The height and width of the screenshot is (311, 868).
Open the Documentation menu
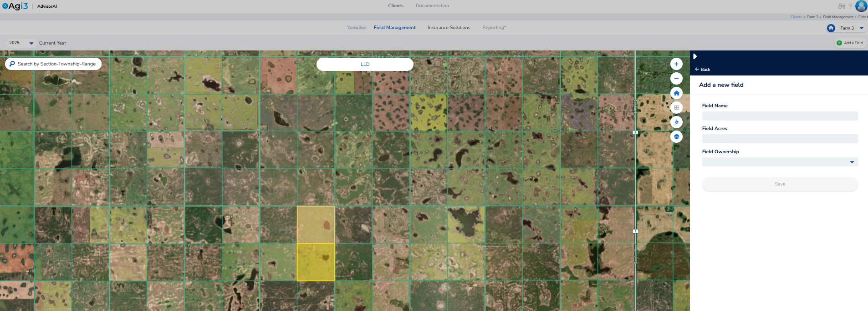(432, 6)
